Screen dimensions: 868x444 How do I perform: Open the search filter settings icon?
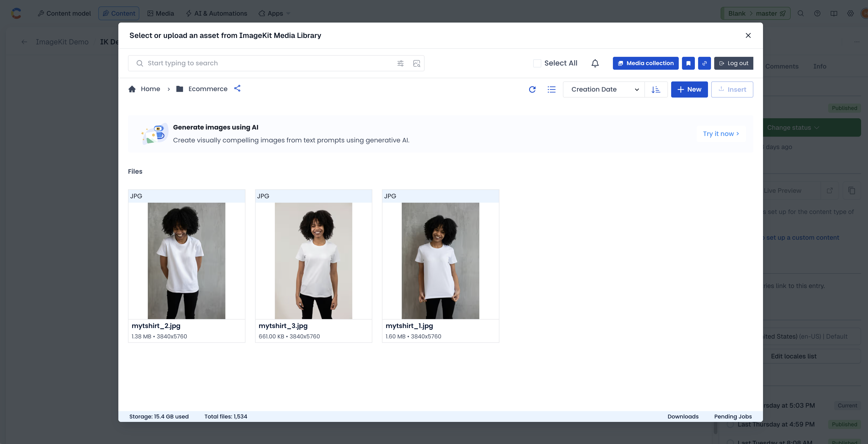point(400,63)
